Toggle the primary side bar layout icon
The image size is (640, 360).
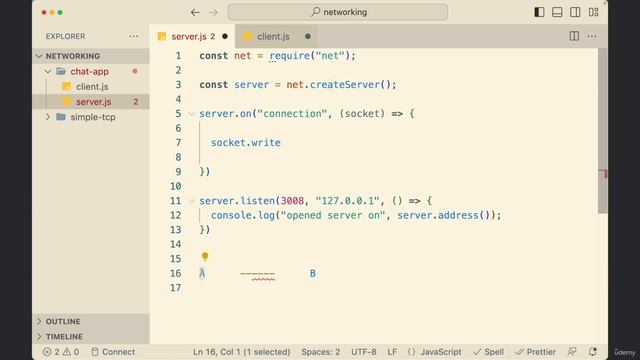[539, 12]
